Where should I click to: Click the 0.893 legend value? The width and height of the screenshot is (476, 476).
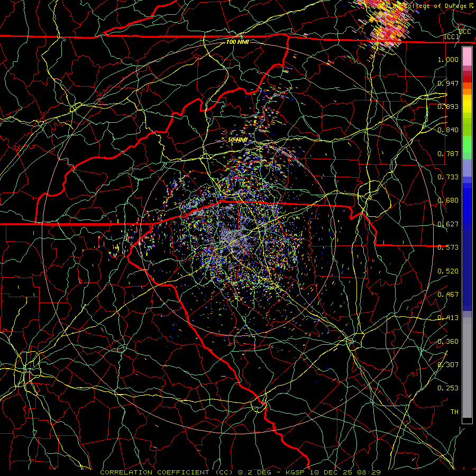tap(448, 106)
